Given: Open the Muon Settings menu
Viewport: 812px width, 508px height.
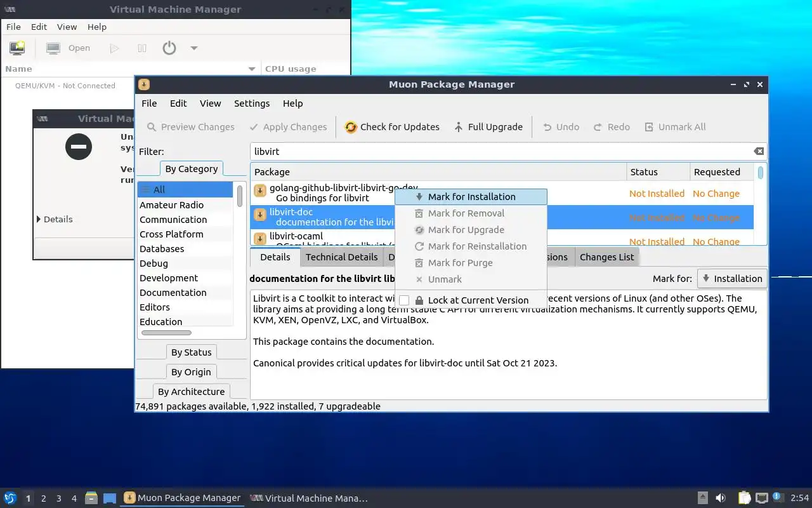Looking at the screenshot, I should click(x=252, y=104).
